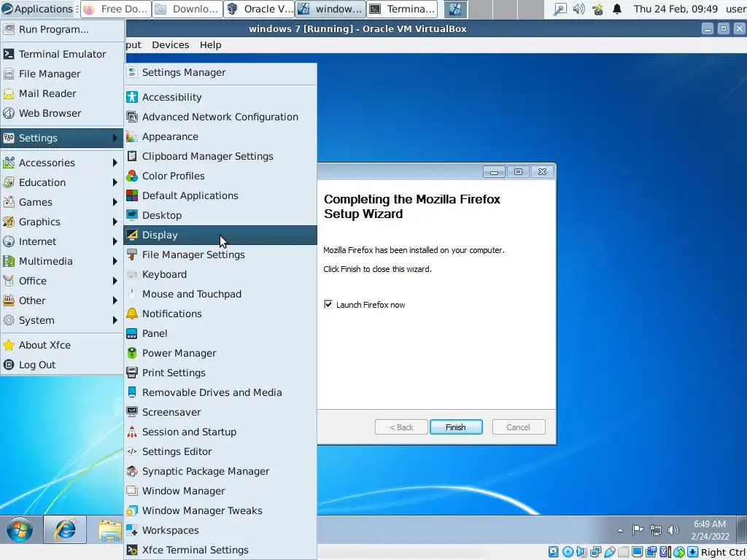This screenshot has width=747, height=560.
Task: Expand the Education submenu
Action: [x=62, y=182]
